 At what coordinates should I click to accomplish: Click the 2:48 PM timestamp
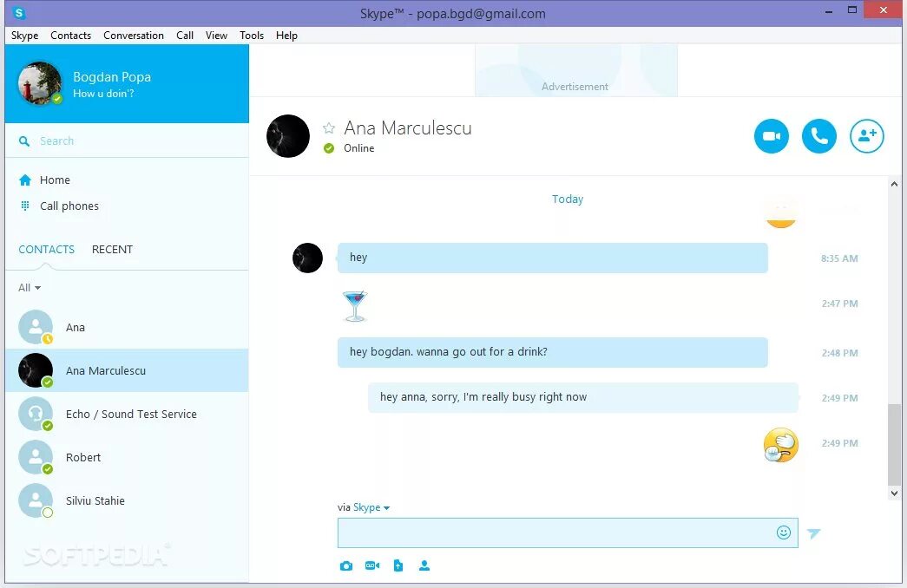(x=839, y=353)
